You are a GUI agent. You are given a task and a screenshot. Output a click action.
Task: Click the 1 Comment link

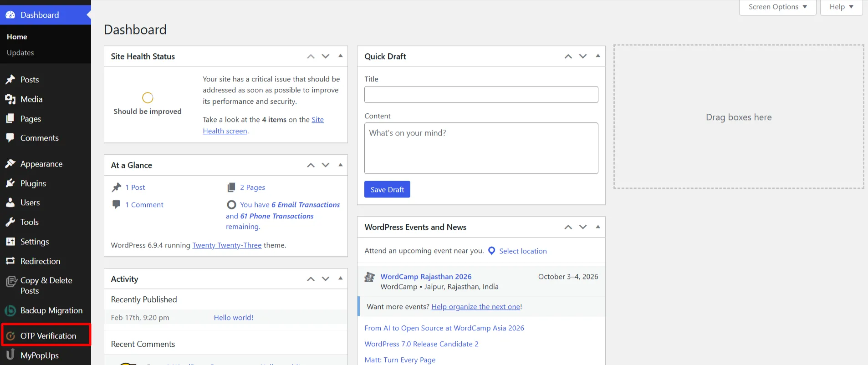coord(144,205)
